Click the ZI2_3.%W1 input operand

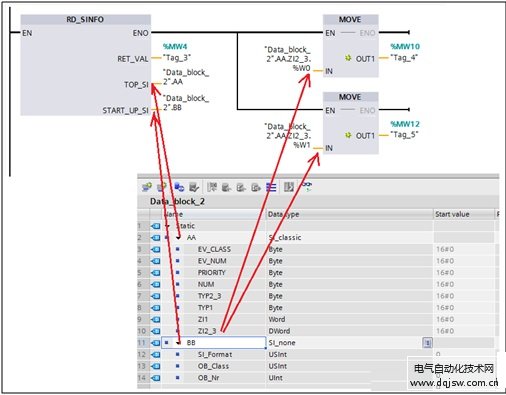point(288,136)
